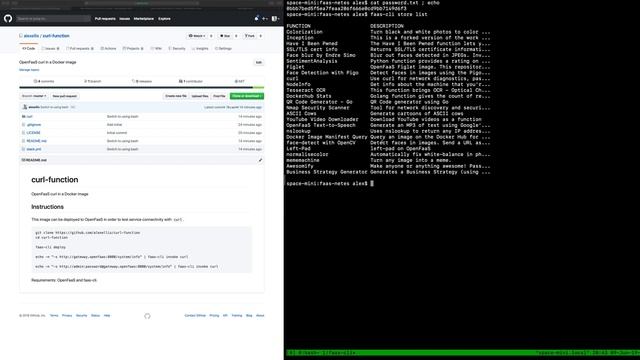The image size is (640, 360).
Task: Open the curl folder in the file list
Action: 29,116
